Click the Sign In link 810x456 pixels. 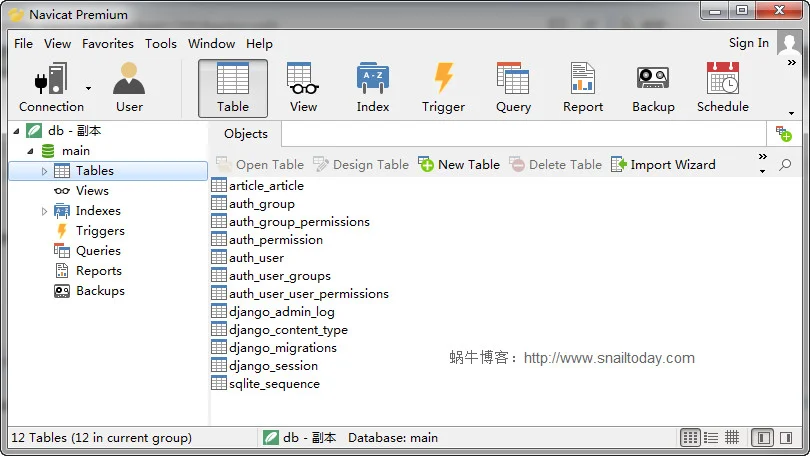click(749, 43)
